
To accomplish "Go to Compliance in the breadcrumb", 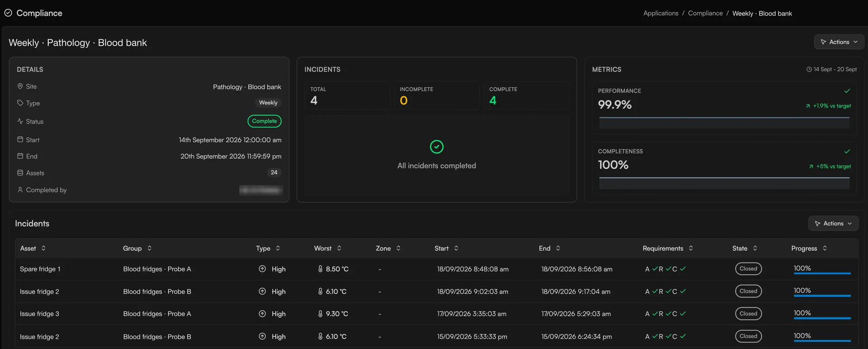I will tap(705, 13).
